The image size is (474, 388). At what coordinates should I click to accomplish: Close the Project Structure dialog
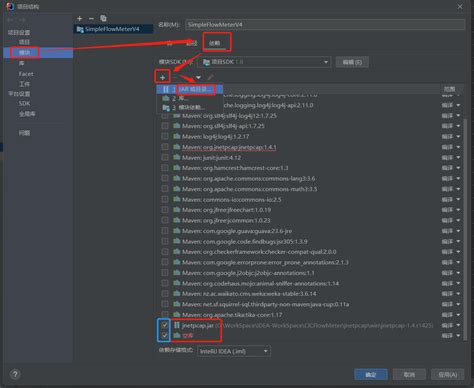pos(460,7)
